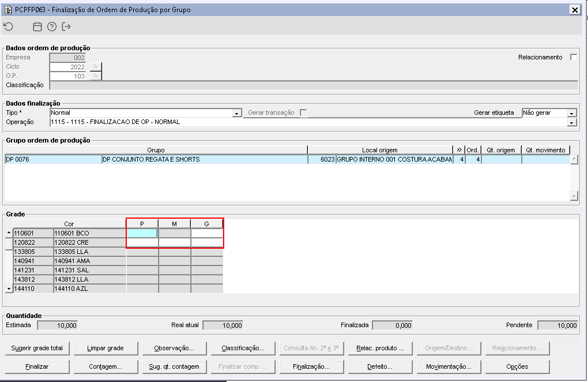Expand the Gerar etiqueta dropdown
Image resolution: width=588 pixels, height=382 pixels.
571,113
